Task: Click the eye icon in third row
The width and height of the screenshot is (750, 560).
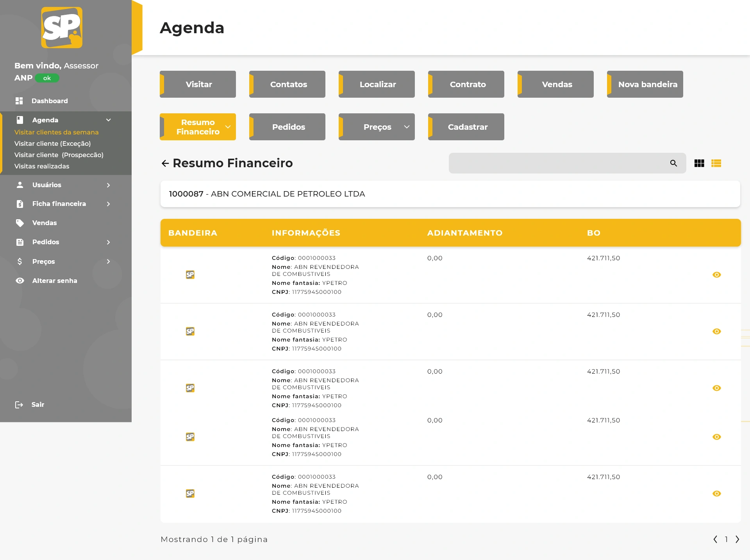Action: pos(716,388)
